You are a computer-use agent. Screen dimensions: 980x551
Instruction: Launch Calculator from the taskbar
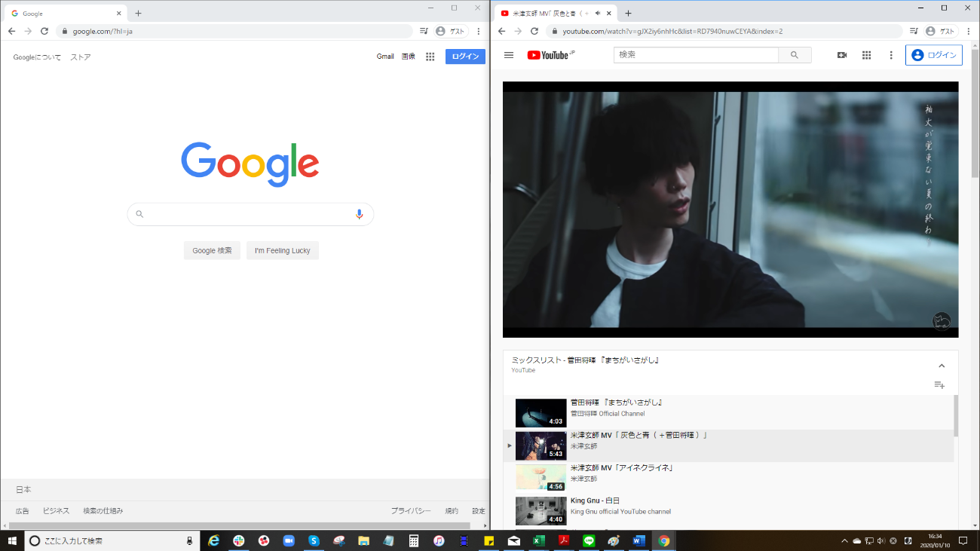pyautogui.click(x=413, y=540)
